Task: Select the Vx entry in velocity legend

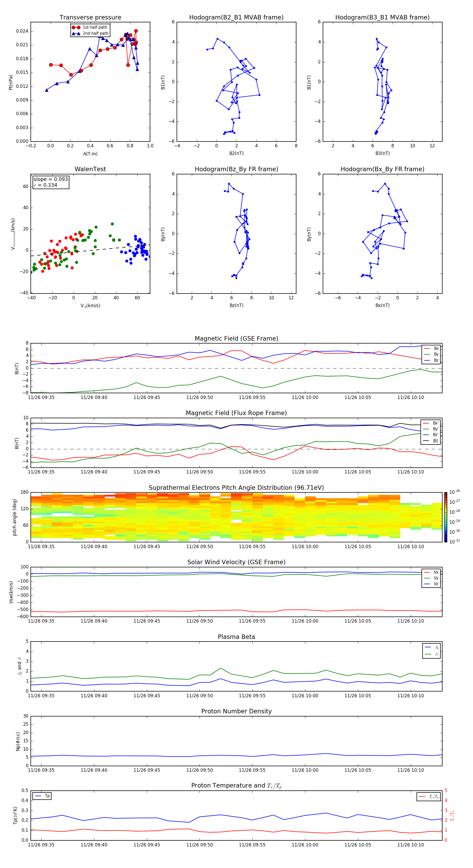Action: tap(431, 572)
